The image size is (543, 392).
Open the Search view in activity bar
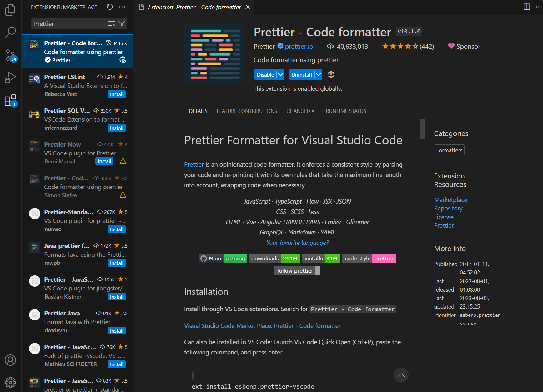click(10, 32)
